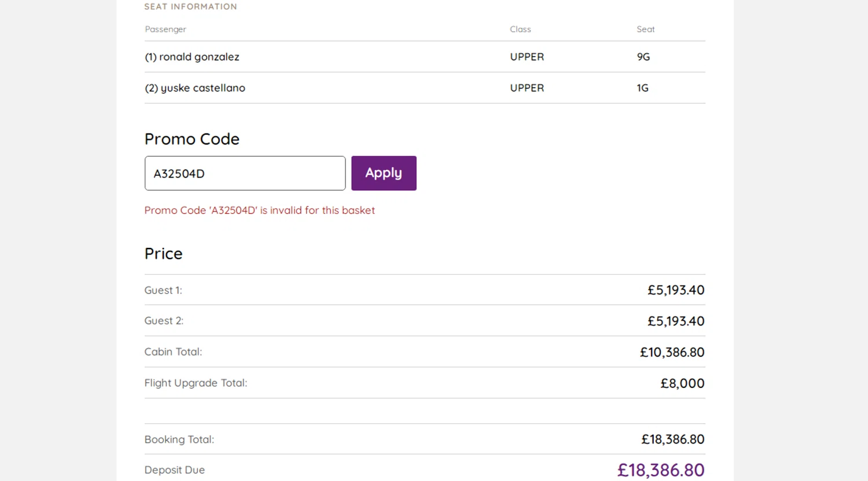Screen dimensions: 868x481
Task: Focus the Promo Code input field
Action: click(x=245, y=173)
